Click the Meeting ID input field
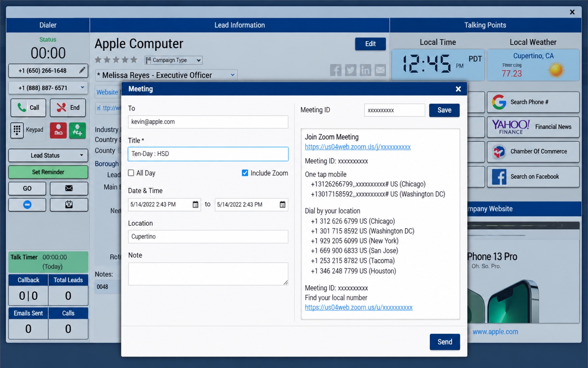This screenshot has width=588, height=368. (x=394, y=110)
